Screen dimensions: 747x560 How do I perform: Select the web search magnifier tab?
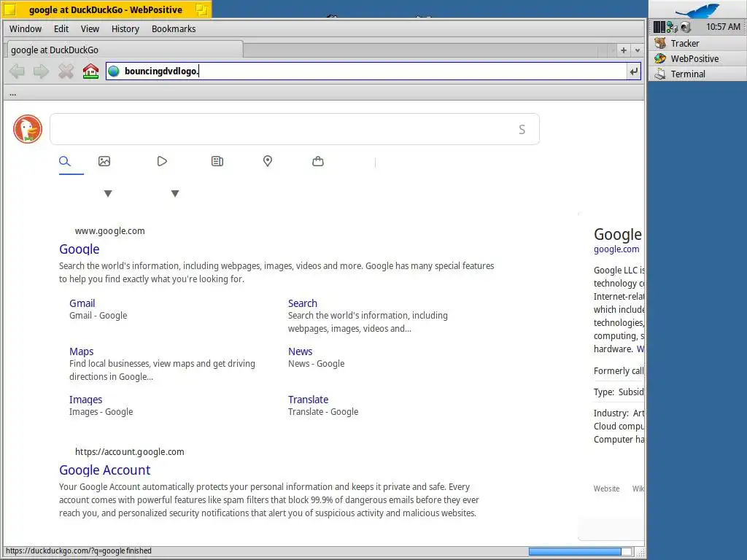pyautogui.click(x=65, y=161)
